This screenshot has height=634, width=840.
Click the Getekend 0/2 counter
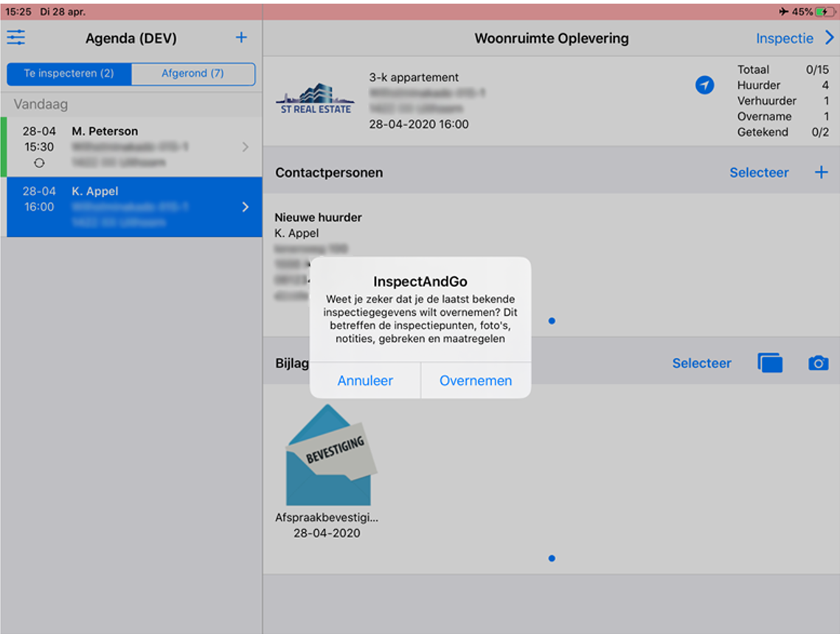click(782, 132)
